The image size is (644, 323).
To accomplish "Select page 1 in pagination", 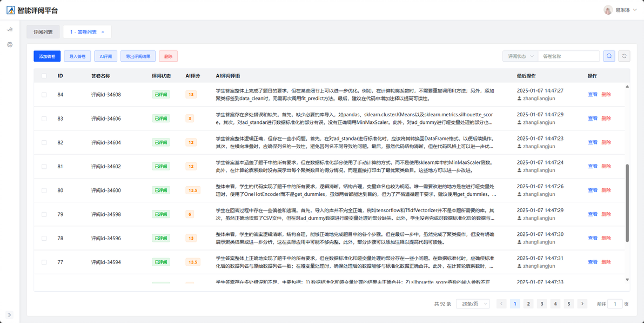I will tap(515, 304).
